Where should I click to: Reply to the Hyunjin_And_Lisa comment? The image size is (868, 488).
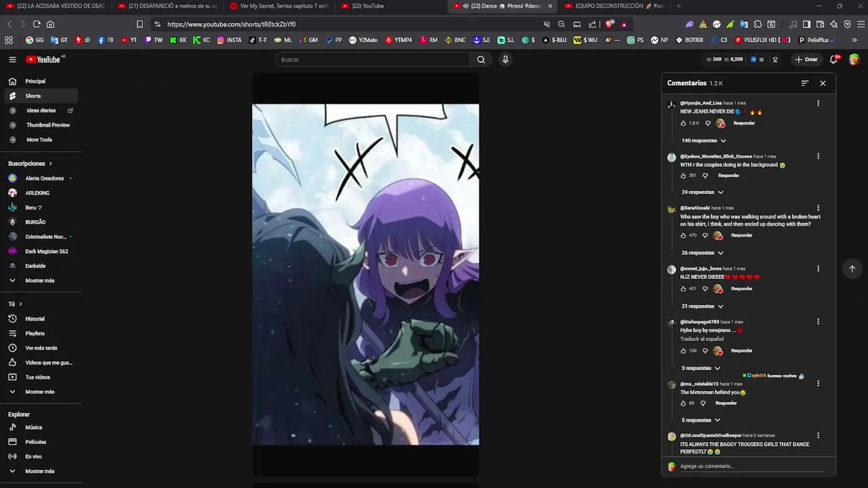[x=744, y=123]
